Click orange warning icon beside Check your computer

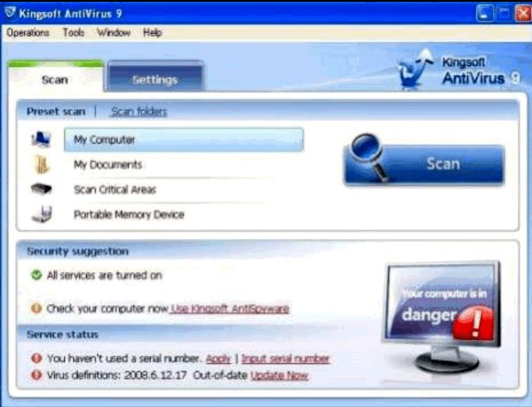click(x=37, y=309)
